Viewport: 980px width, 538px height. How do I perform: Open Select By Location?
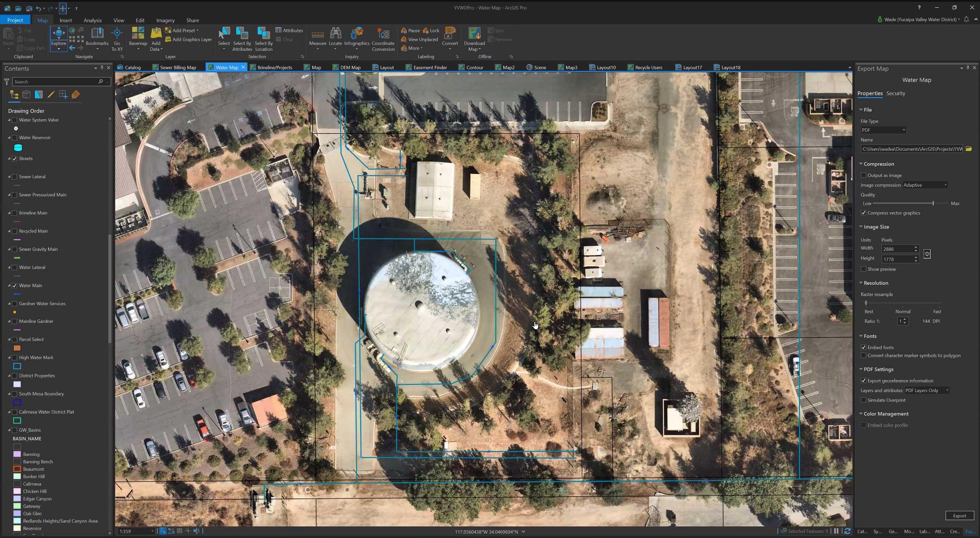264,39
